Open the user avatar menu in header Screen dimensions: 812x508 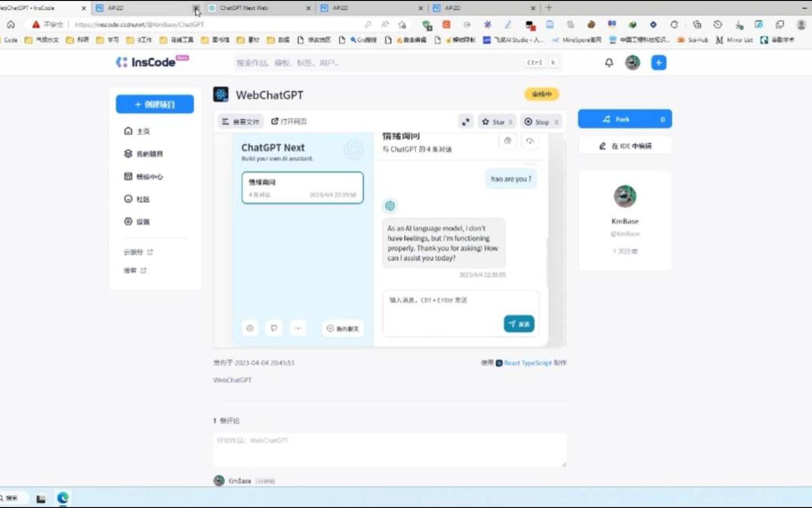pos(632,63)
